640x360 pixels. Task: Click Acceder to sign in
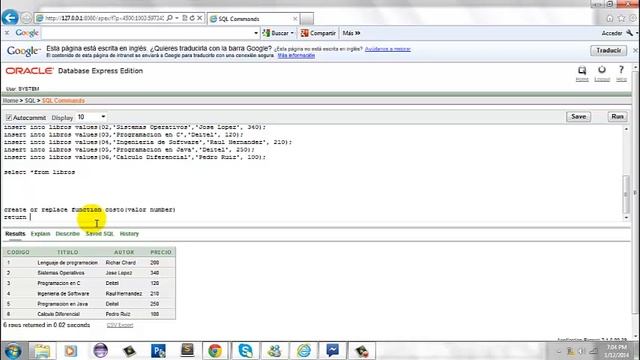(x=611, y=33)
